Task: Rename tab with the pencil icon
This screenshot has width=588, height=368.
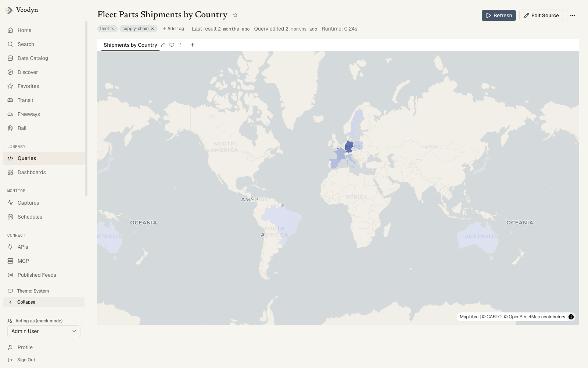Action: (x=163, y=45)
